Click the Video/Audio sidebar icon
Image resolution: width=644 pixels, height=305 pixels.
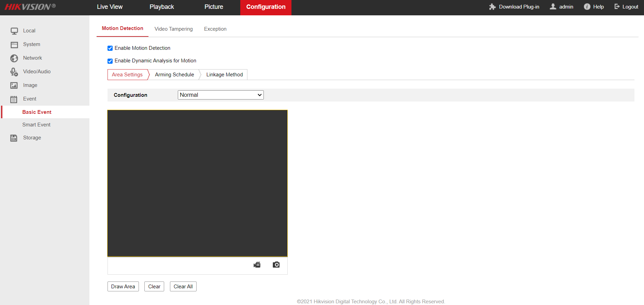click(x=14, y=72)
